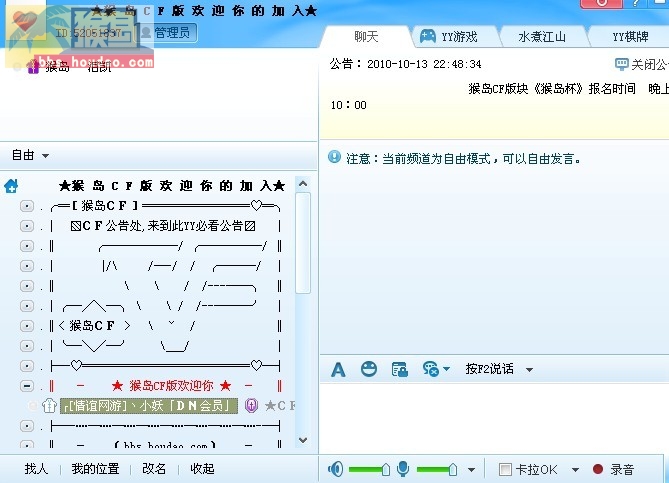Click the user shirt icon beside 小妖

49,405
